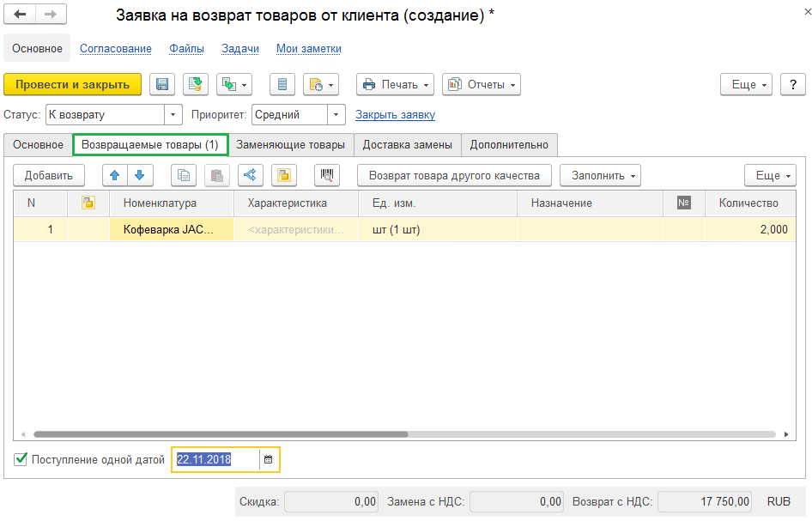Switch to the Заменяющие товары tab
Image resolution: width=812 pixels, height=521 pixels.
pos(291,144)
